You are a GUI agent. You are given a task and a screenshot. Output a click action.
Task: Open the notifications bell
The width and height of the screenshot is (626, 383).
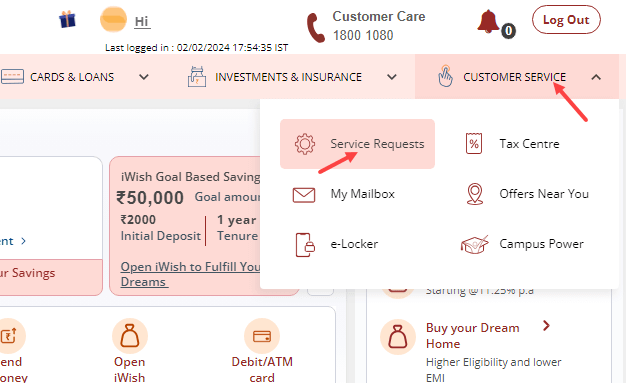click(488, 22)
